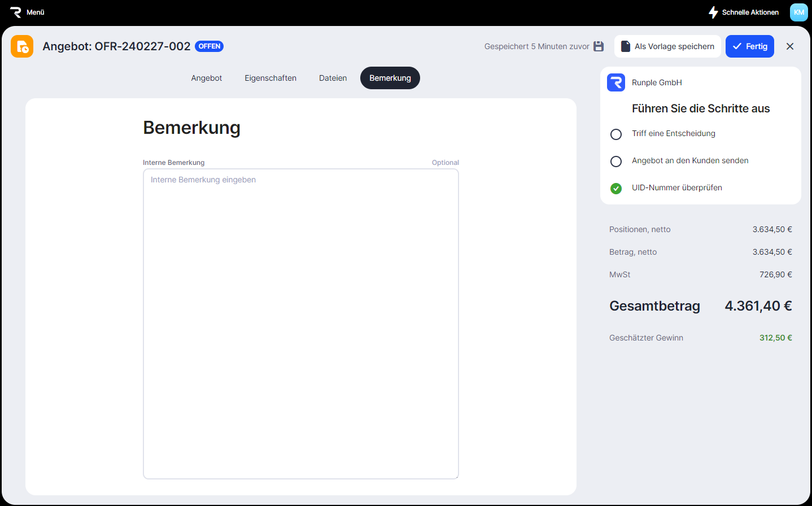Mark 'Triff eine Entscheidung' step circle
812x506 pixels.
(616, 134)
